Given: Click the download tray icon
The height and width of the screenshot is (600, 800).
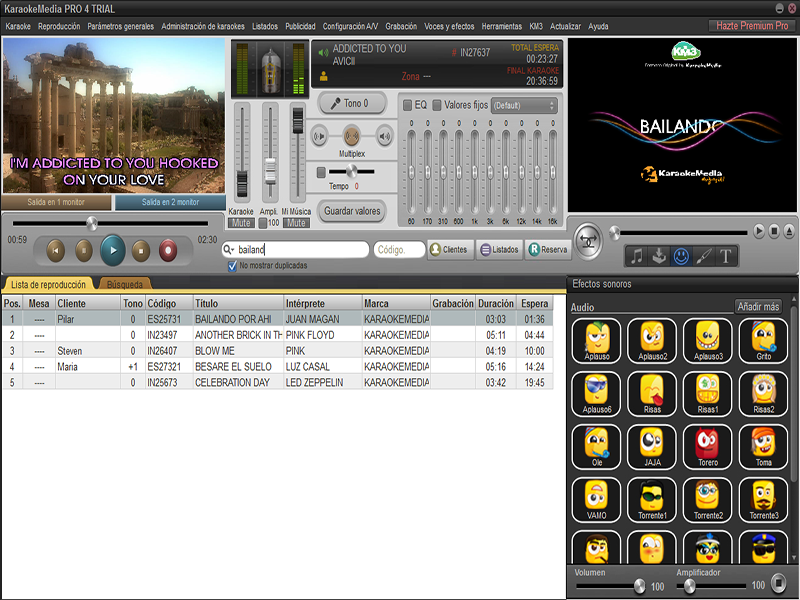Looking at the screenshot, I should 659,256.
